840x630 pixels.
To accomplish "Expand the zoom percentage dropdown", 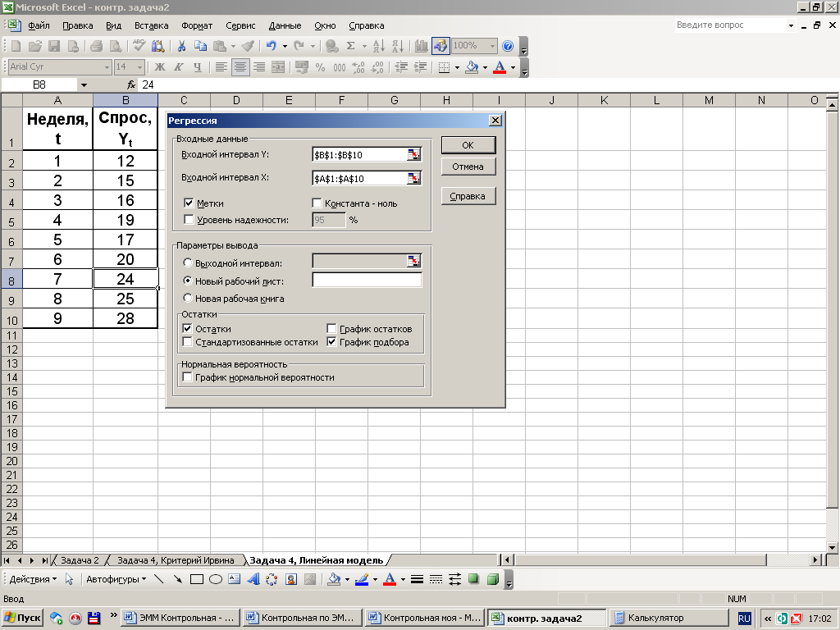I will tap(492, 46).
